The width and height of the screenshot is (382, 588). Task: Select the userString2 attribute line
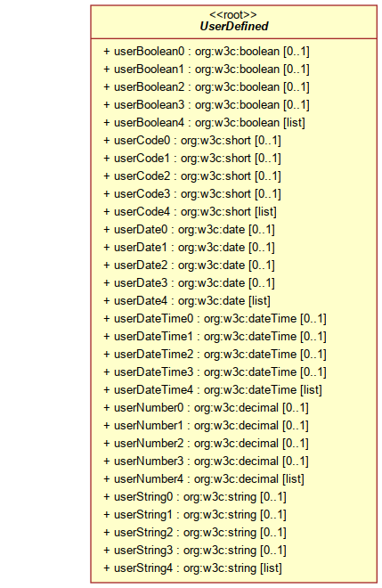[x=195, y=533]
